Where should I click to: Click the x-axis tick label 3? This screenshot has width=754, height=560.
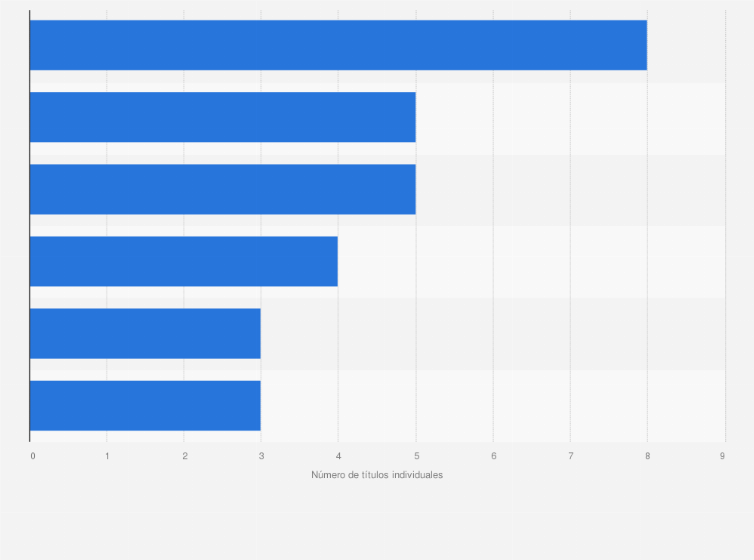[x=261, y=456]
